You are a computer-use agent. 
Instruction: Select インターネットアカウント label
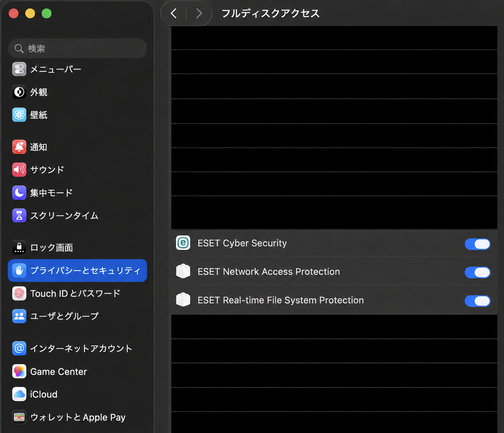81,348
